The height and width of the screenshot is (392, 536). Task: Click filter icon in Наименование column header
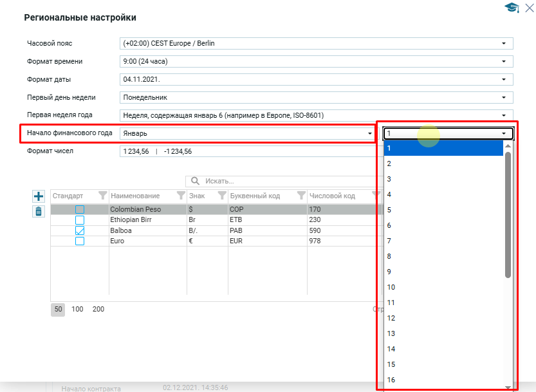coord(180,196)
